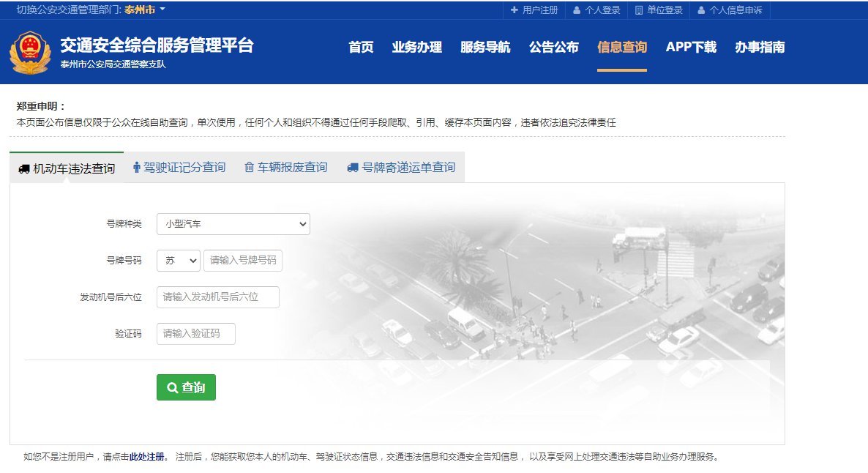Expand the province prefix dropdown 苏
This screenshot has height=473, width=868.
178,261
